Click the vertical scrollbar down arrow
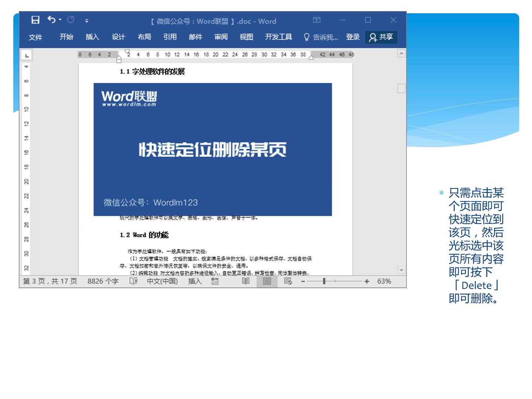532x399 pixels. click(401, 270)
